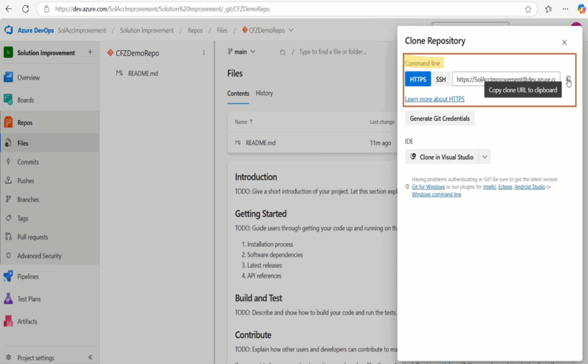Click the Azure DevOps logo icon
Viewport: 588px width, 364px height.
[x=9, y=30]
